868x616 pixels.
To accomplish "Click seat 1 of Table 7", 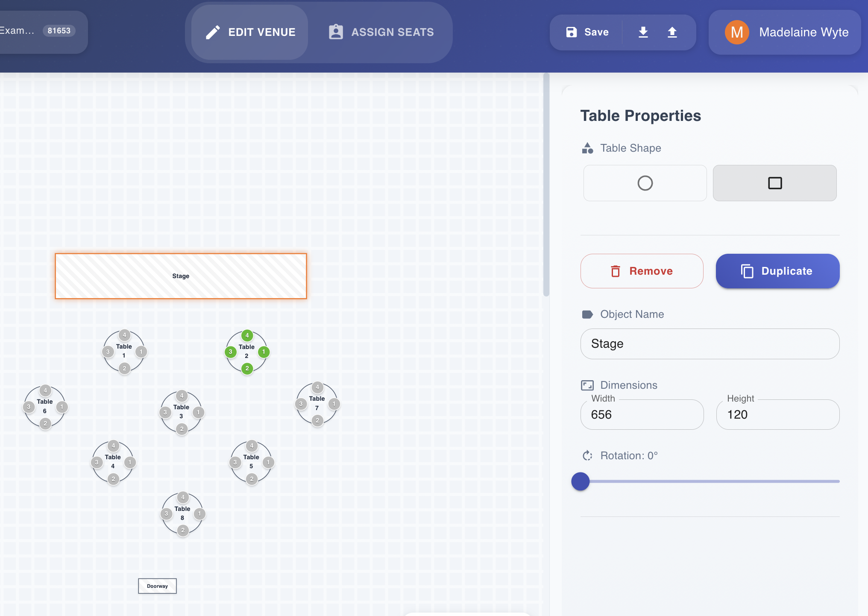I will (x=334, y=404).
